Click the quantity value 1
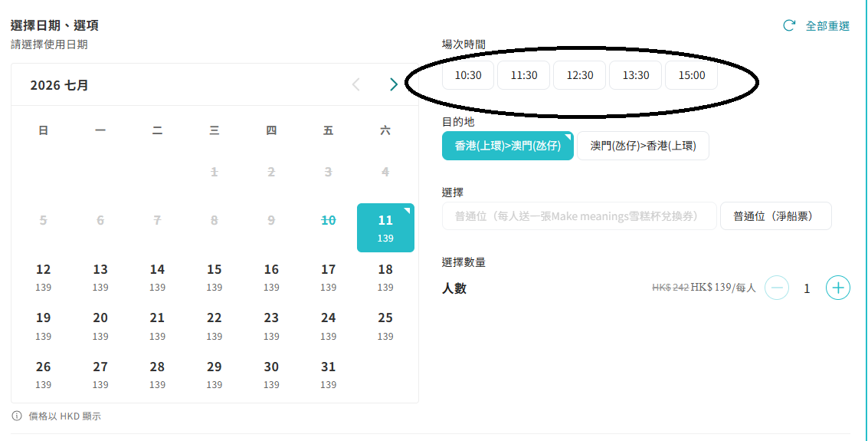868x441 pixels. pyautogui.click(x=807, y=288)
